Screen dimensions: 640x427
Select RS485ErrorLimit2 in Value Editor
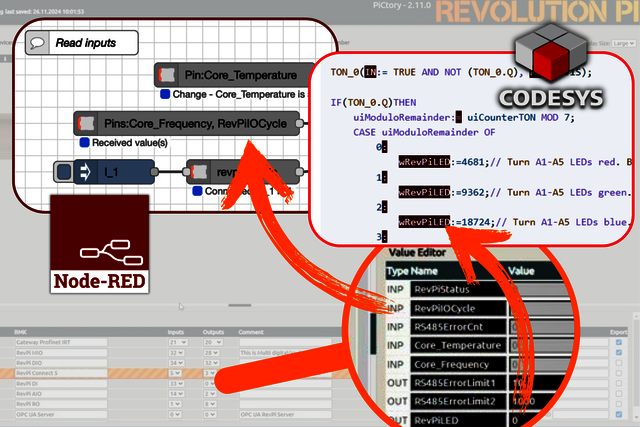[458, 401]
